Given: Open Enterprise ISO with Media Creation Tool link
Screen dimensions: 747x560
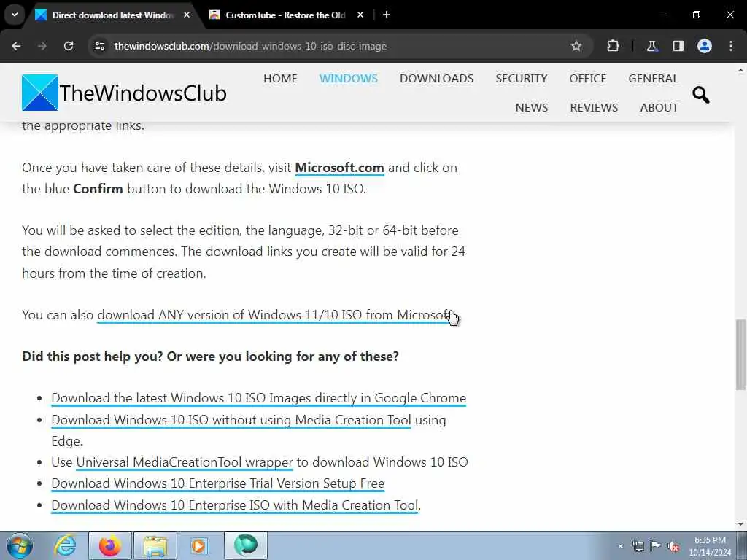Looking at the screenshot, I should point(234,505).
